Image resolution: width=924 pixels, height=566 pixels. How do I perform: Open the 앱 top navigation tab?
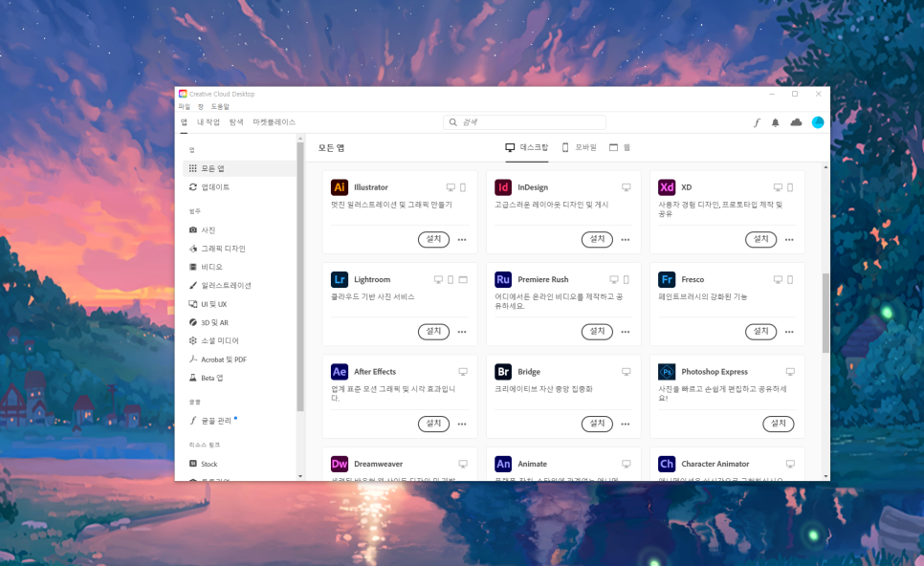click(184, 122)
